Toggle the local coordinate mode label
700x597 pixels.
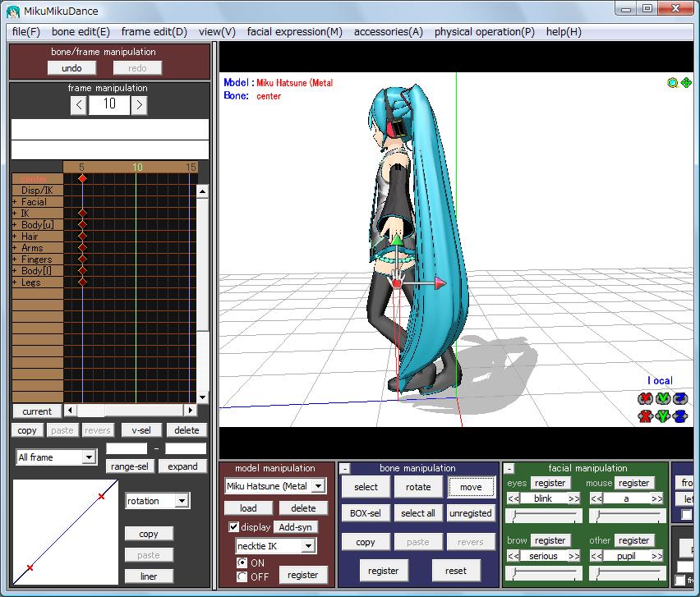[660, 380]
